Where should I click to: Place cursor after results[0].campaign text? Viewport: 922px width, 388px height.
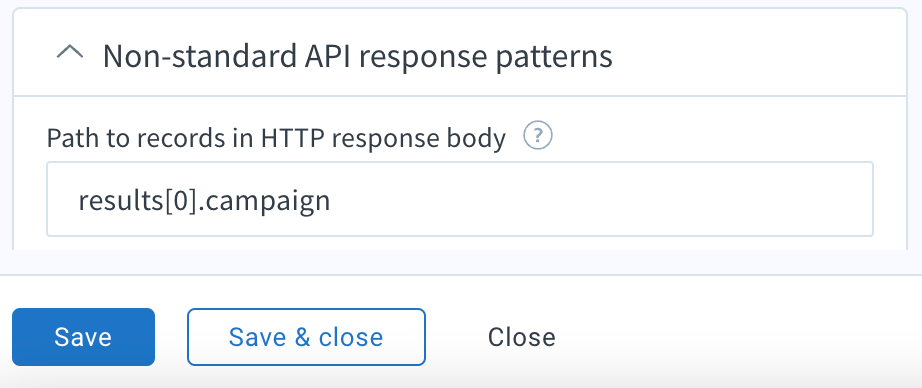pos(332,200)
